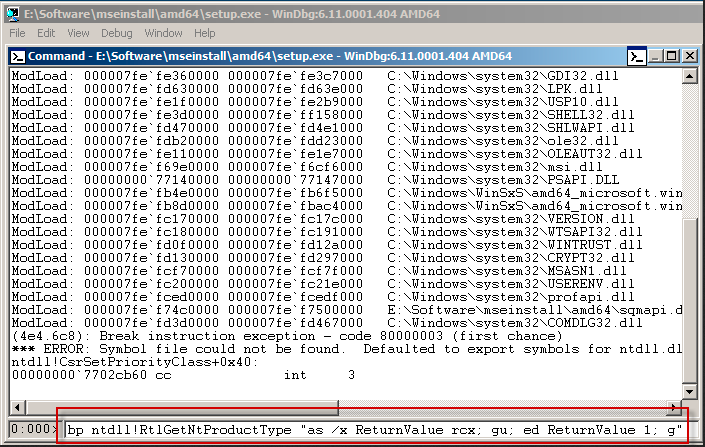Click the ModLoad line for CRYPT32.dll
Screen dimensions: 705x447
[x=323, y=258]
